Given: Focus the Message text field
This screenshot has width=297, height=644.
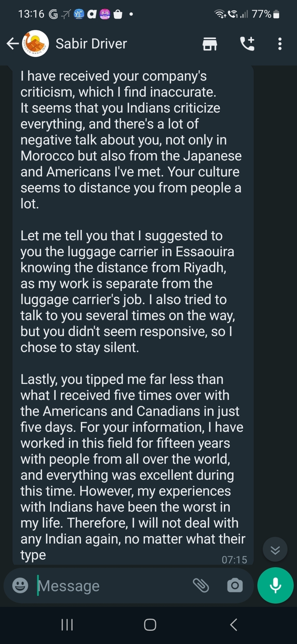Looking at the screenshot, I should [x=112, y=586].
